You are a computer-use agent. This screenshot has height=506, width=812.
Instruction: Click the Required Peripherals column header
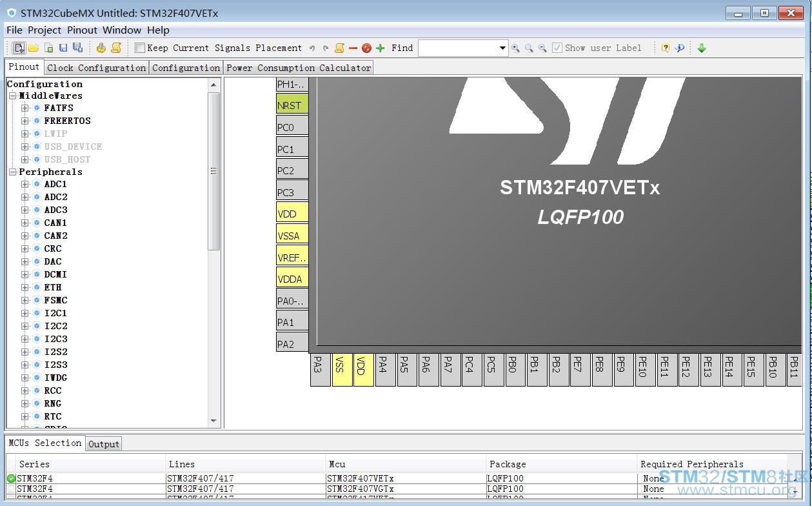(x=712, y=464)
